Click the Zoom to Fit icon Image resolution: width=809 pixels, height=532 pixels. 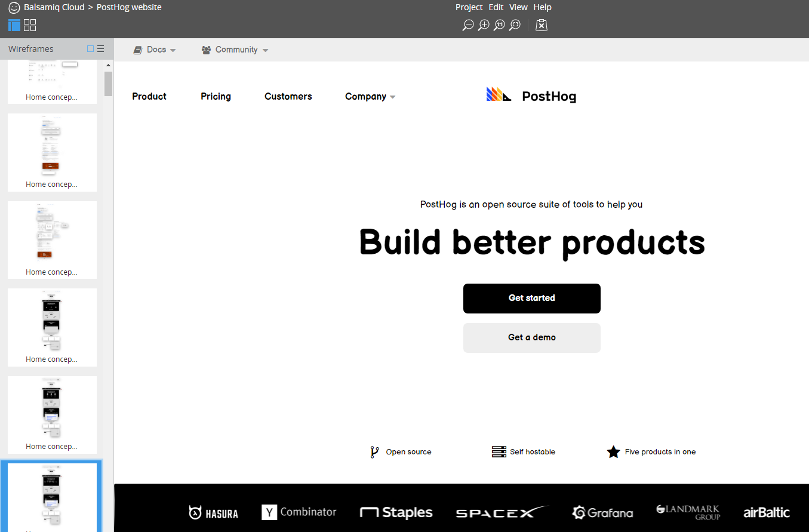pos(515,25)
